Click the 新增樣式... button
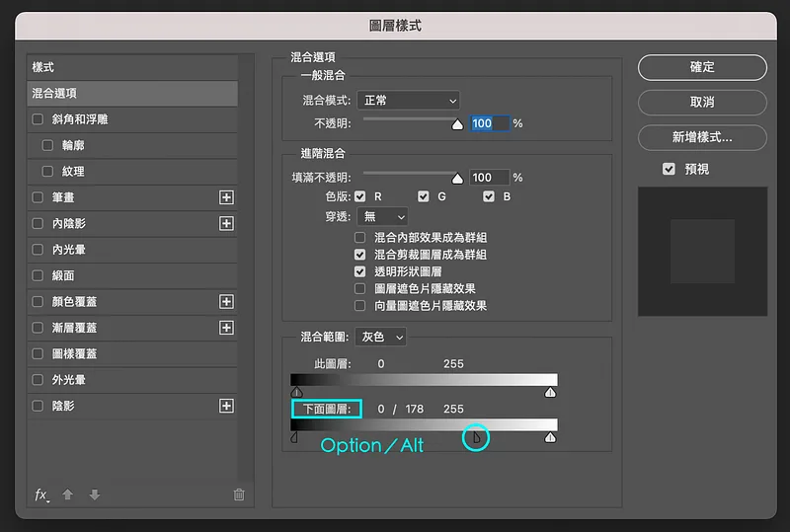Viewport: 790px width, 532px height. pyautogui.click(x=702, y=137)
